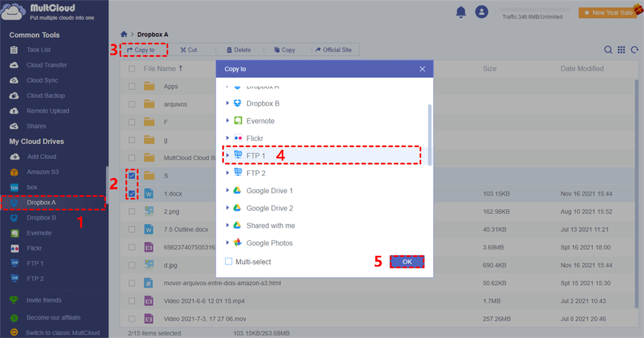Check the Apps folder checkbox
The image size is (644, 338).
coord(132,86)
